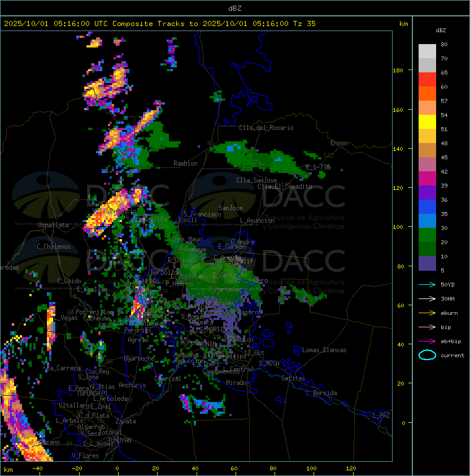The height and width of the screenshot is (476, 470).
Task: Click the Composite Tracks timestamp header text
Action: 160,24
